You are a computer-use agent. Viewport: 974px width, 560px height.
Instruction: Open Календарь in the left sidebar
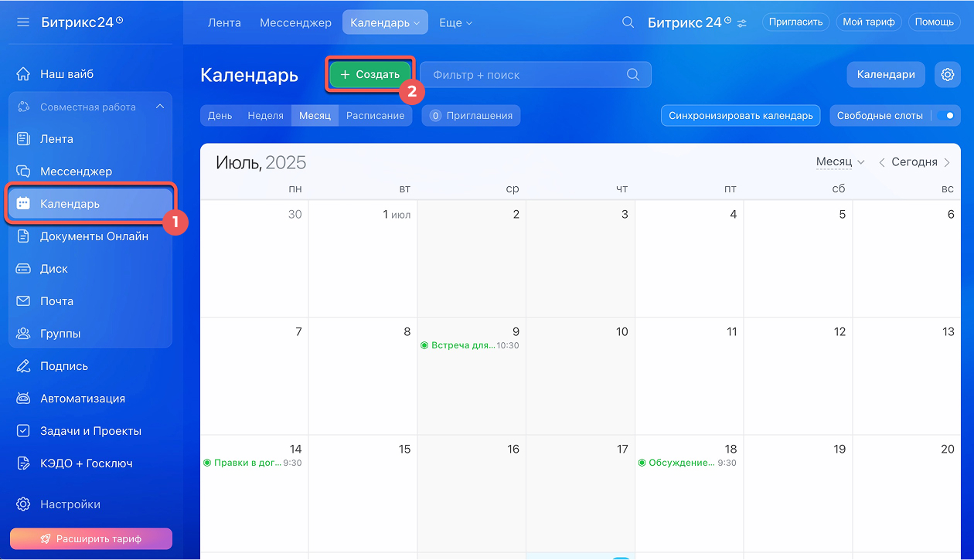pos(91,204)
